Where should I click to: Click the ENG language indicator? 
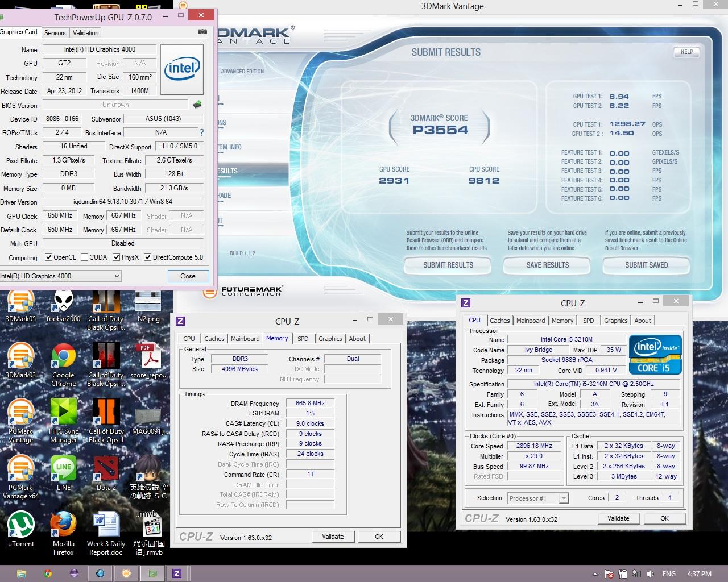(669, 574)
